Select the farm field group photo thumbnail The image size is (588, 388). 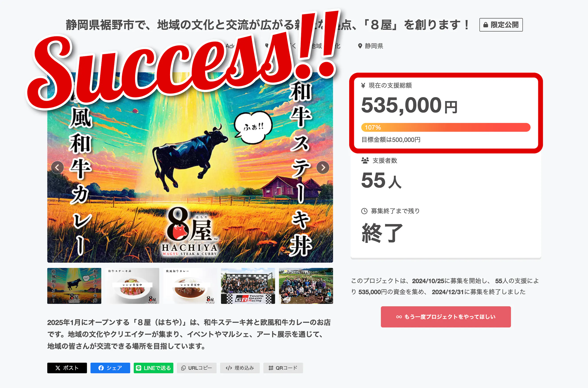tap(306, 286)
